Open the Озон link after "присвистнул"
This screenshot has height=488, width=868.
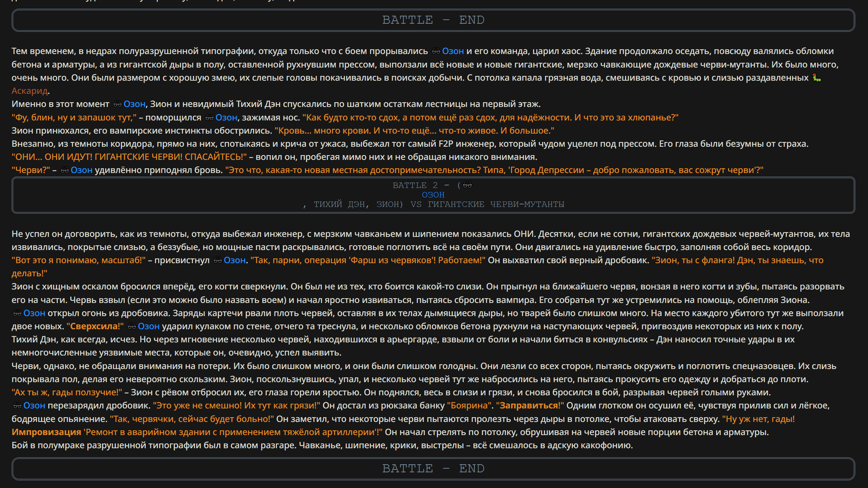coord(235,260)
